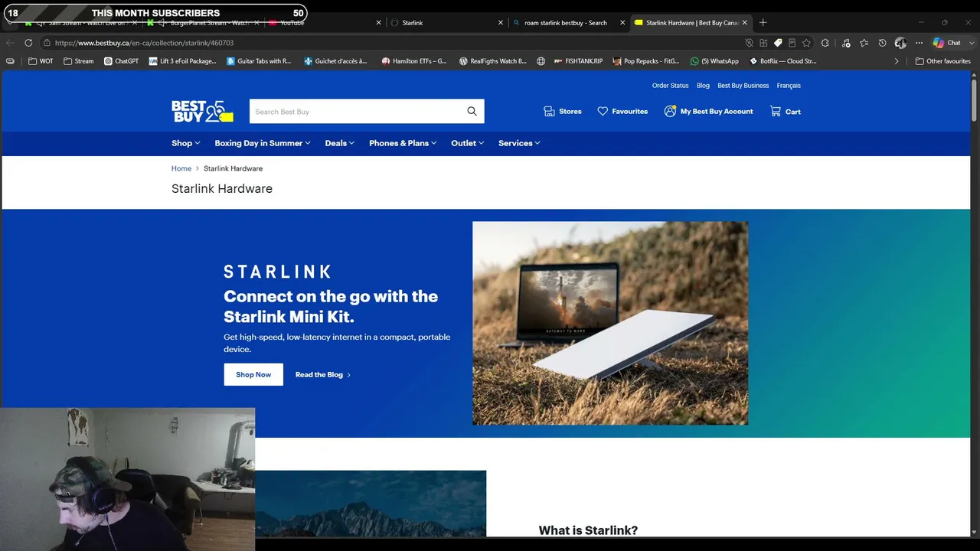Click the Search Best Buy input field
Image resolution: width=980 pixels, height=551 pixels.
(356, 112)
